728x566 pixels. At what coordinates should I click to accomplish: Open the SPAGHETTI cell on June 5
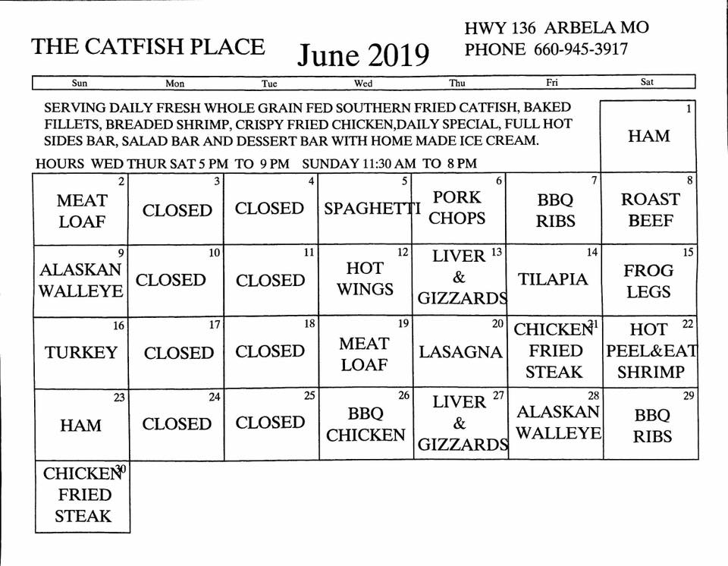click(x=365, y=209)
